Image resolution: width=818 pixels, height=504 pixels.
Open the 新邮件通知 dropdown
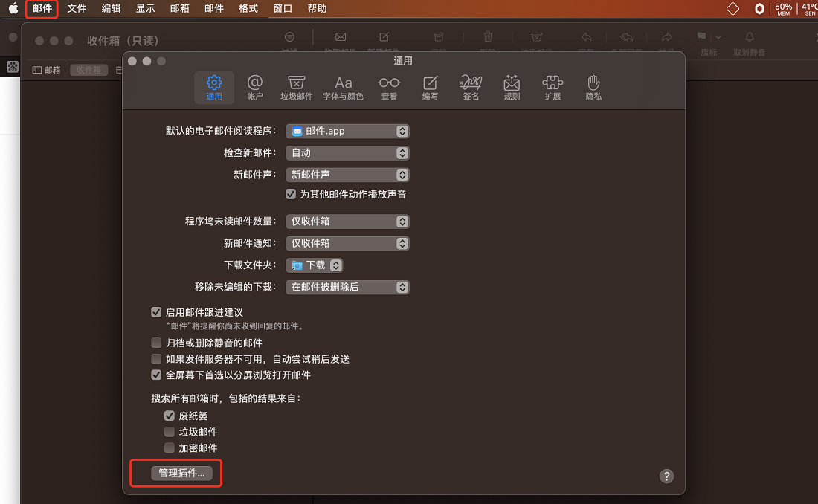347,243
